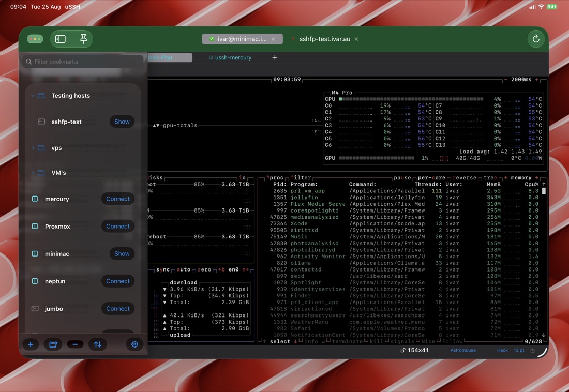Remove bookmark with the minus icon
The height and width of the screenshot is (392, 569).
(75, 344)
